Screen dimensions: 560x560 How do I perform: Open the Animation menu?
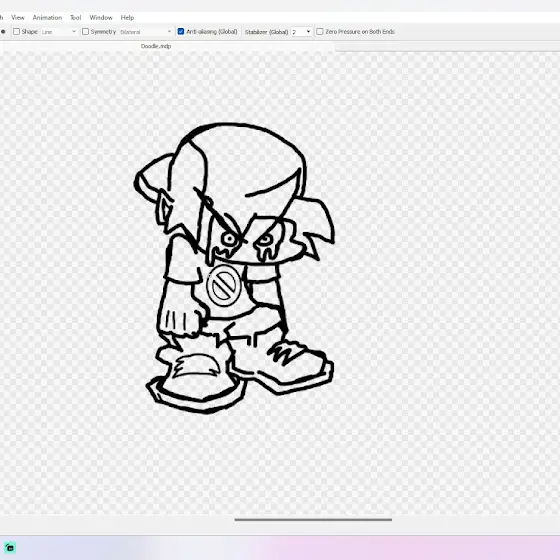point(47,18)
